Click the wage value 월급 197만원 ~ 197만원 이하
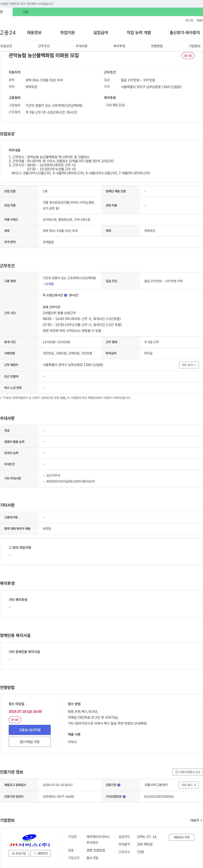203x868 pixels. pos(163,281)
